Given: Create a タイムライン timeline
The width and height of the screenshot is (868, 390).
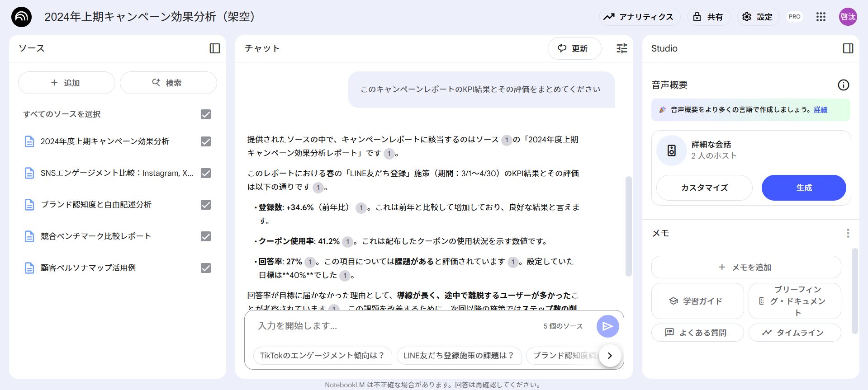Looking at the screenshot, I should tap(795, 333).
